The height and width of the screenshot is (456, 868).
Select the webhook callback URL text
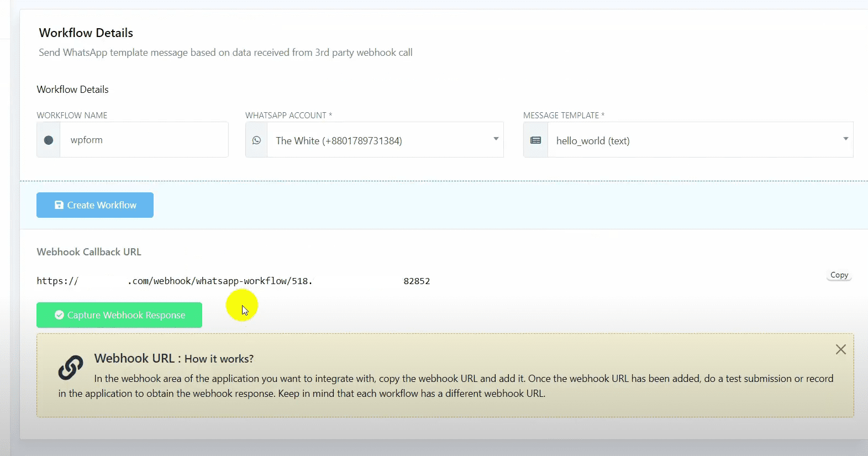coord(233,281)
